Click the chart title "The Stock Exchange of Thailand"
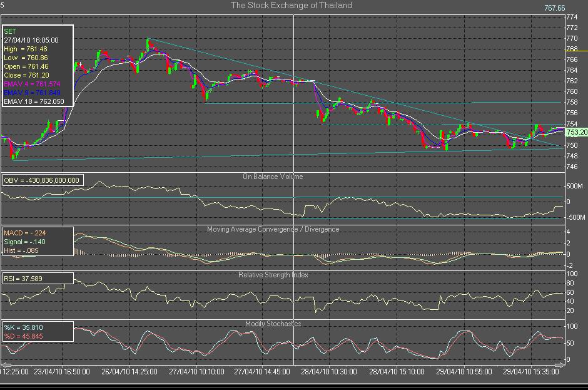Image resolution: width=588 pixels, height=390 pixels. [291, 5]
